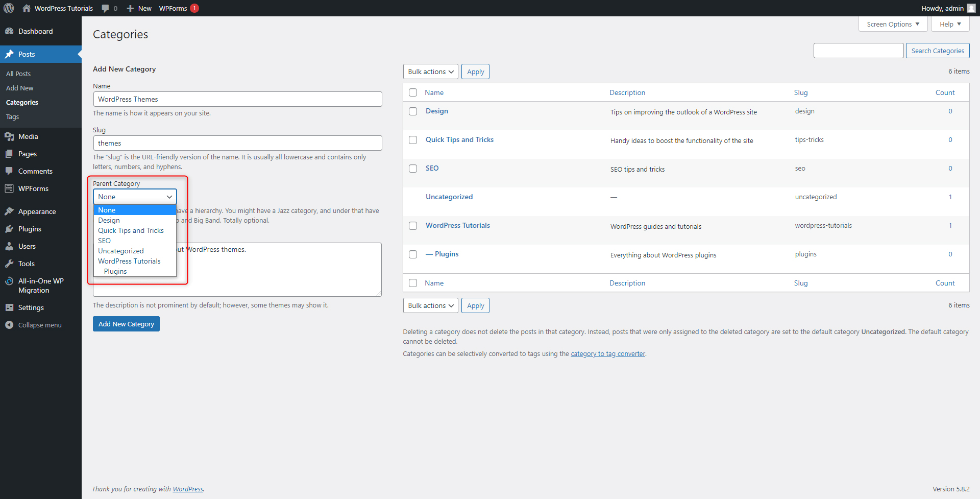Expand the Help panel
This screenshot has height=499, width=980.
coord(950,24)
